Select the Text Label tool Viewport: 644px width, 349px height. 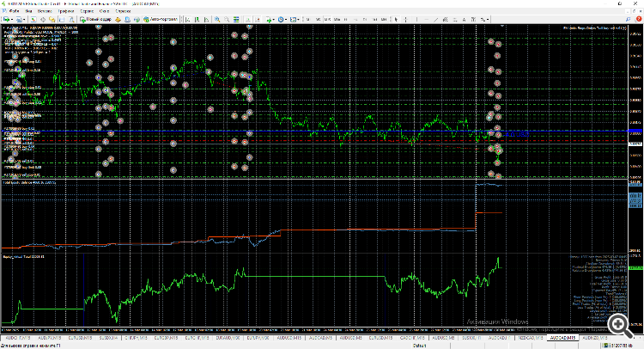(473, 19)
